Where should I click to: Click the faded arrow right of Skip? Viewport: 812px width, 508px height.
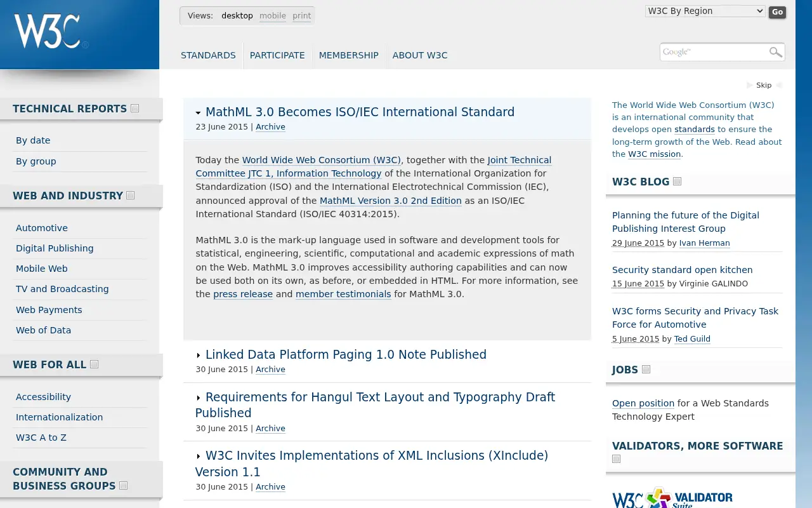point(779,85)
